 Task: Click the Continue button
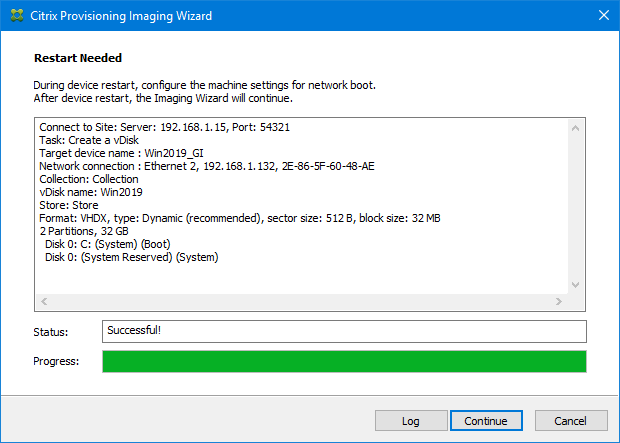click(x=486, y=421)
